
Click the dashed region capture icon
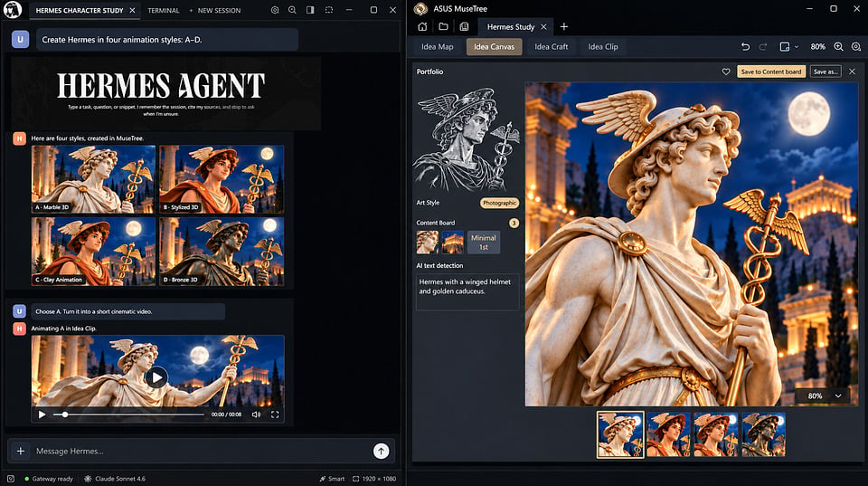(329, 10)
